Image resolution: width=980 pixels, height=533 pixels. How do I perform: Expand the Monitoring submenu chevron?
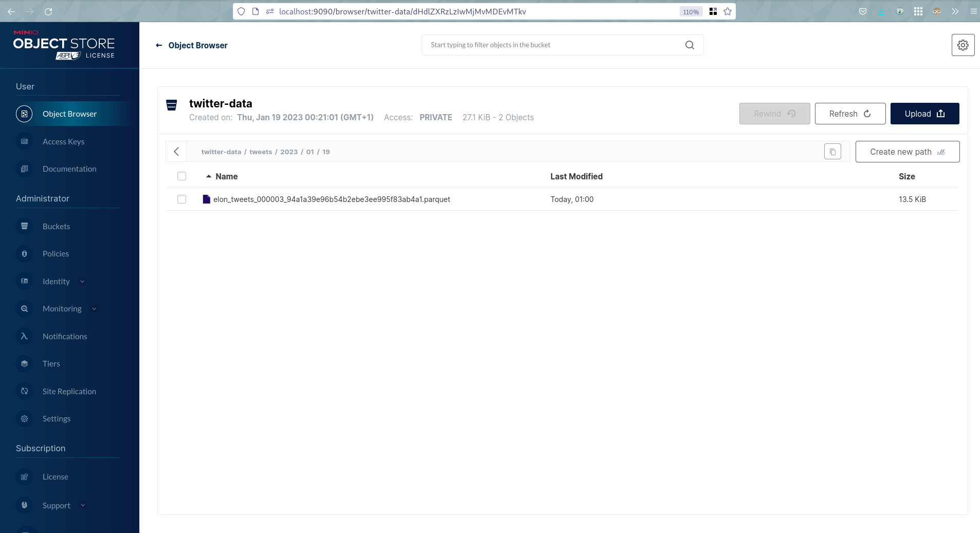tap(94, 308)
